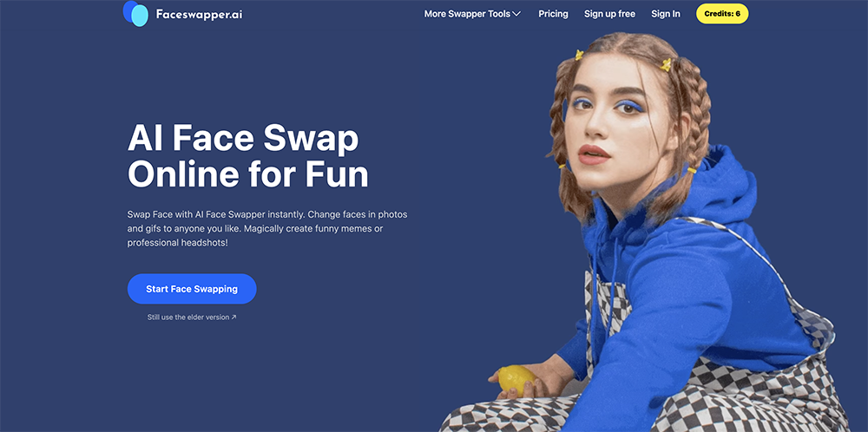Open the Faceswapper.ai home text link
Image resolution: width=868 pixels, height=432 pixels.
click(199, 15)
